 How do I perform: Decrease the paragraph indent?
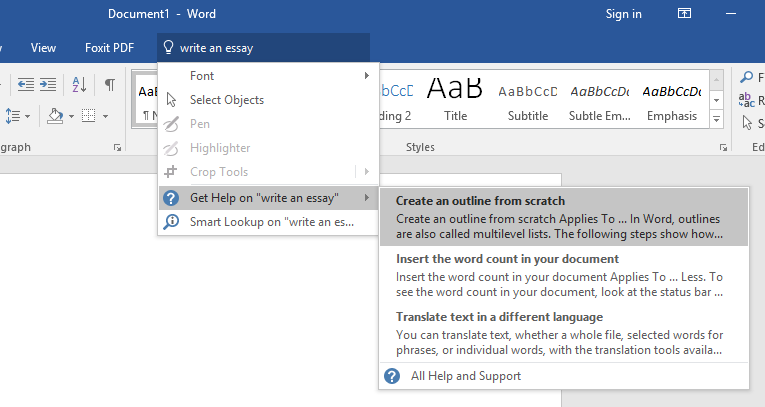25,85
